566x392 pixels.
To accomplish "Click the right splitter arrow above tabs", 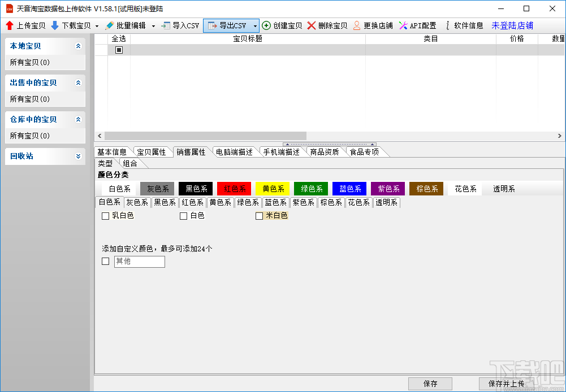I will pyautogui.click(x=372, y=144).
